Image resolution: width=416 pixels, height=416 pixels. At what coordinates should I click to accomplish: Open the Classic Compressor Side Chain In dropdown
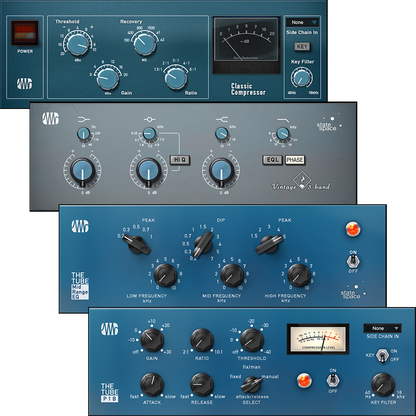point(302,22)
